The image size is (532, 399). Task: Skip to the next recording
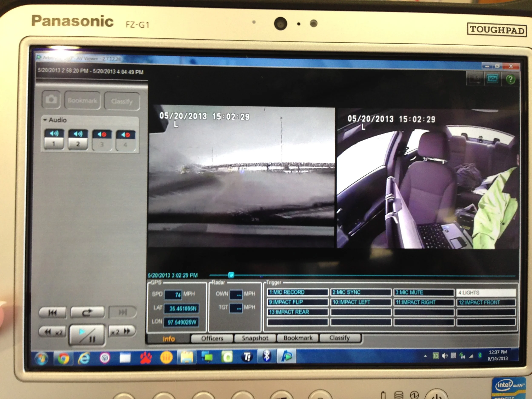(123, 312)
